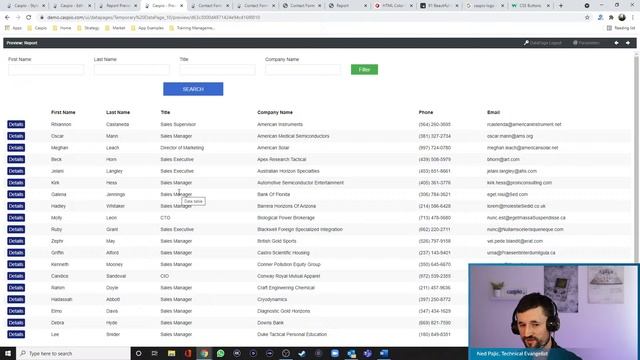
Task: Open Outlook from the taskbar
Action: click(x=351, y=353)
